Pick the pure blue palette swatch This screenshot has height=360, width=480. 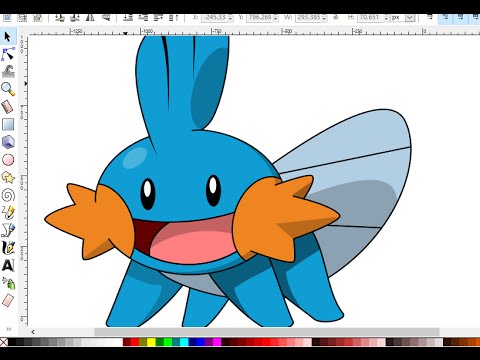point(201,342)
